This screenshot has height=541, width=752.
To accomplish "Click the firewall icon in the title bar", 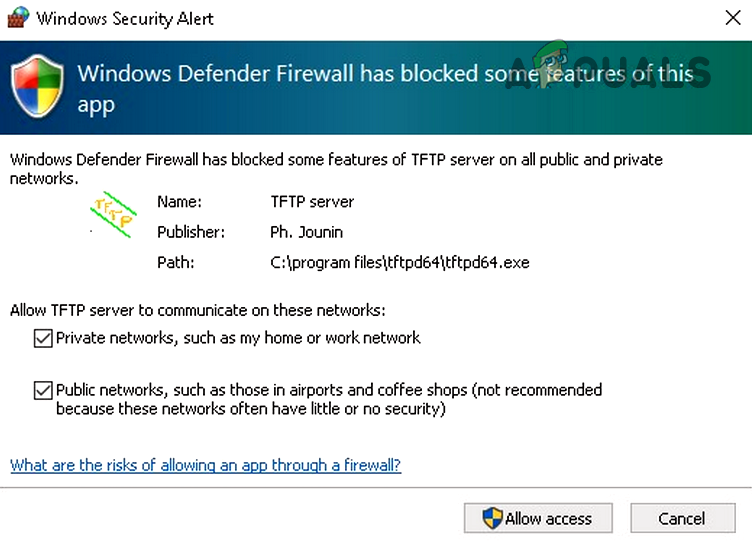I will pyautogui.click(x=17, y=18).
